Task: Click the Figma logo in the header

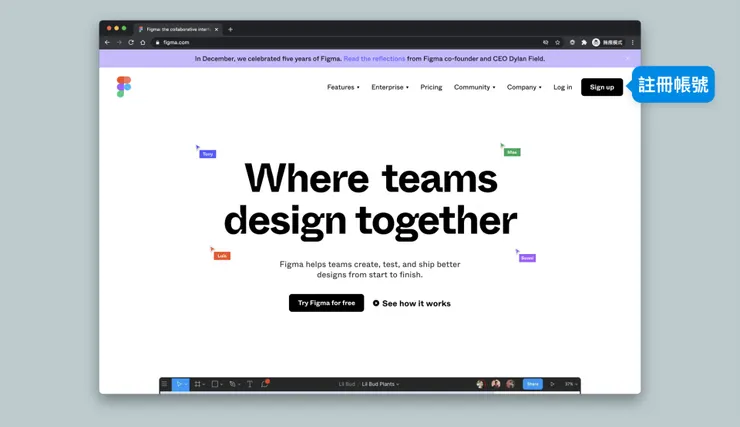Action: (x=124, y=87)
